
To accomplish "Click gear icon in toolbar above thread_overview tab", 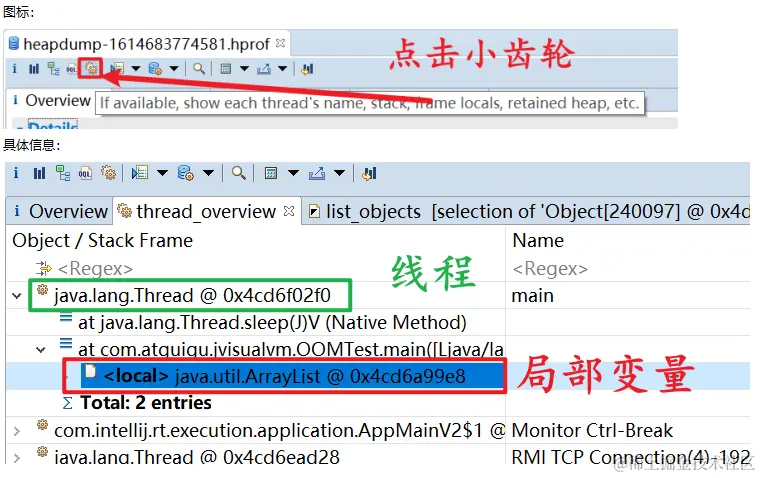I will 108,173.
